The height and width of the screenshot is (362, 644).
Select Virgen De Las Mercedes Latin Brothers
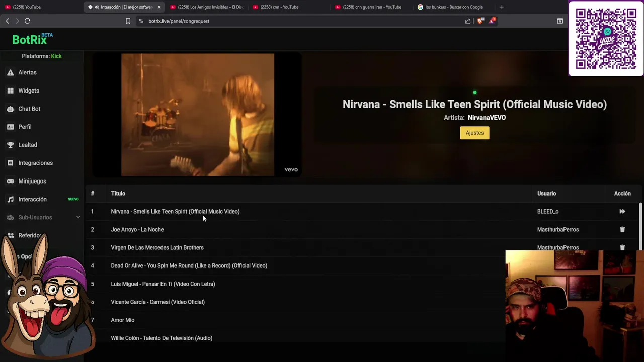(x=157, y=248)
